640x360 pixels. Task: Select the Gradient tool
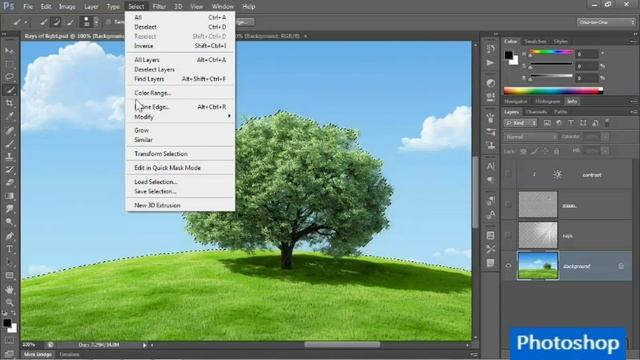point(9,196)
